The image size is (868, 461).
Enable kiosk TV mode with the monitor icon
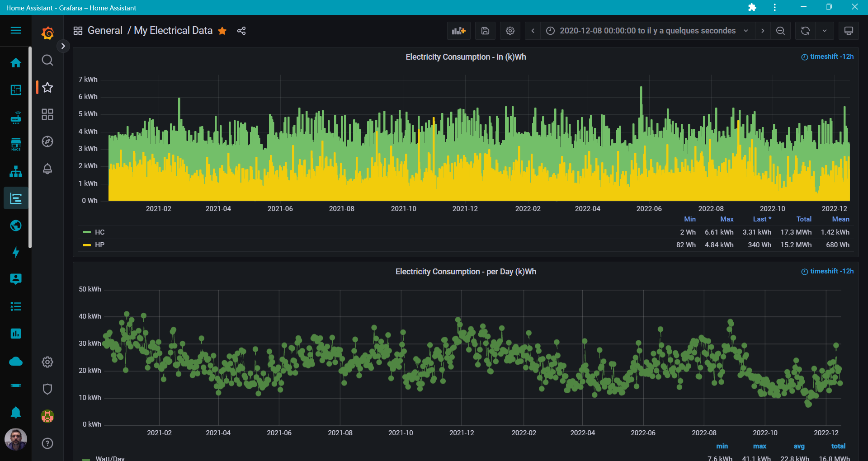tap(849, 30)
